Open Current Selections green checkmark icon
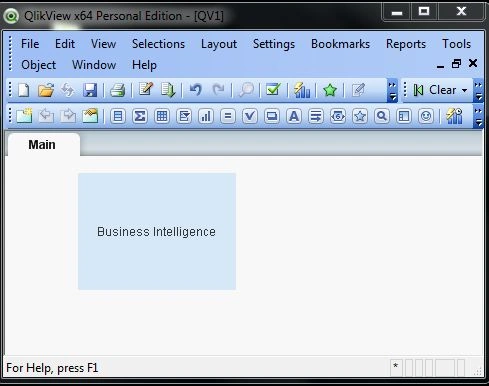Screen dimensions: 489x386 pyautogui.click(x=273, y=89)
